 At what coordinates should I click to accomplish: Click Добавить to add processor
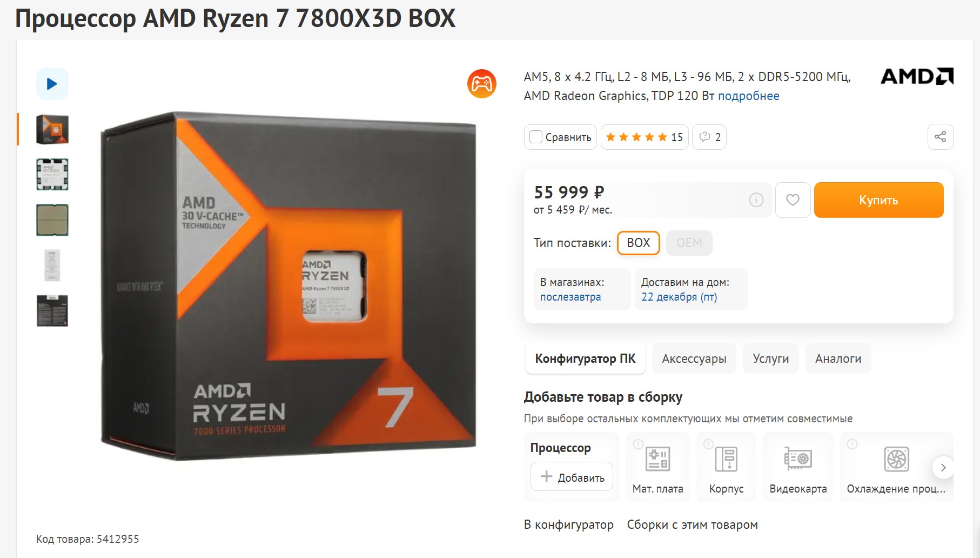coord(572,477)
